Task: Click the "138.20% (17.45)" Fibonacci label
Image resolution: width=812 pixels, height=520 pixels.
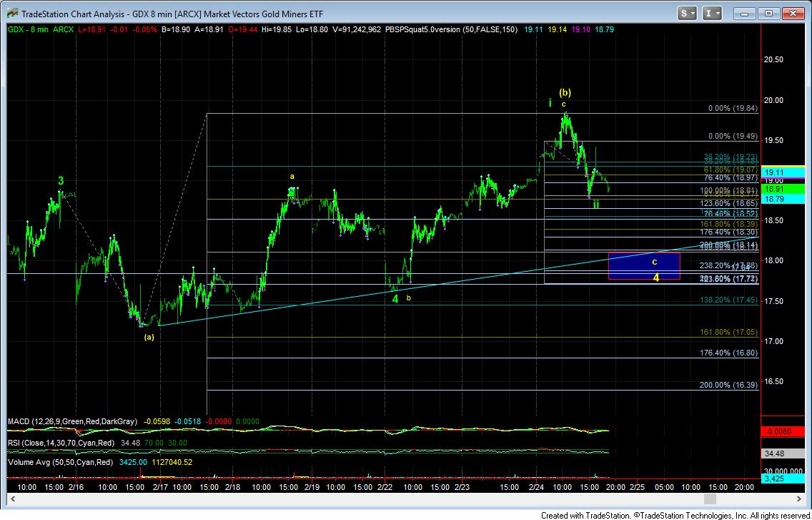Action: point(729,300)
